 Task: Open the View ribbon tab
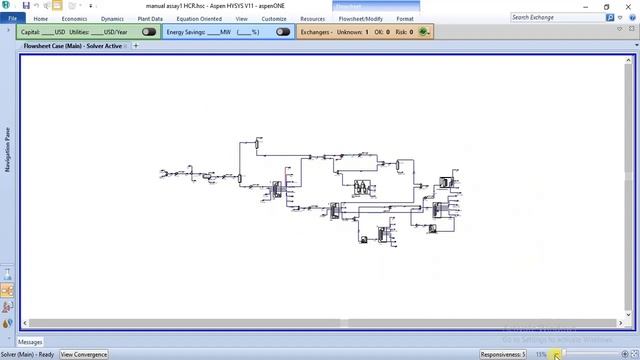(x=241, y=19)
